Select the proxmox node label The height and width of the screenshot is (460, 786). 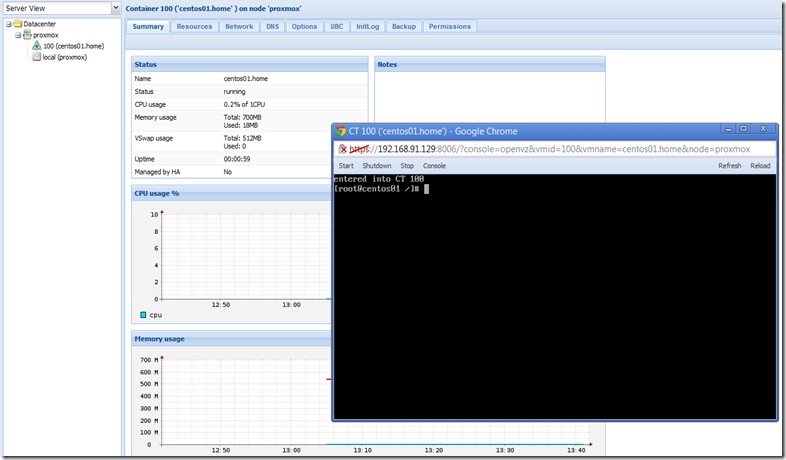tap(46, 35)
